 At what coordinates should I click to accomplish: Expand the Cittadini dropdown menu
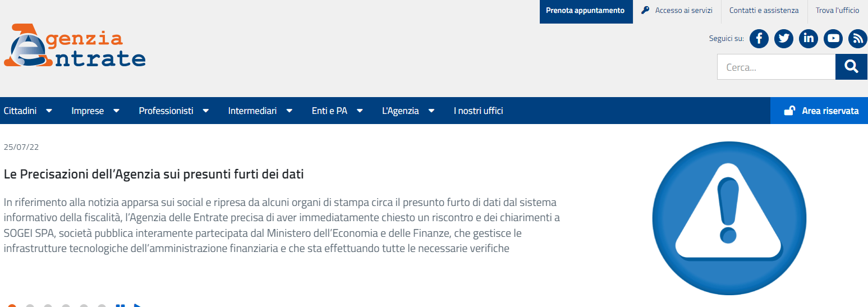[28, 111]
